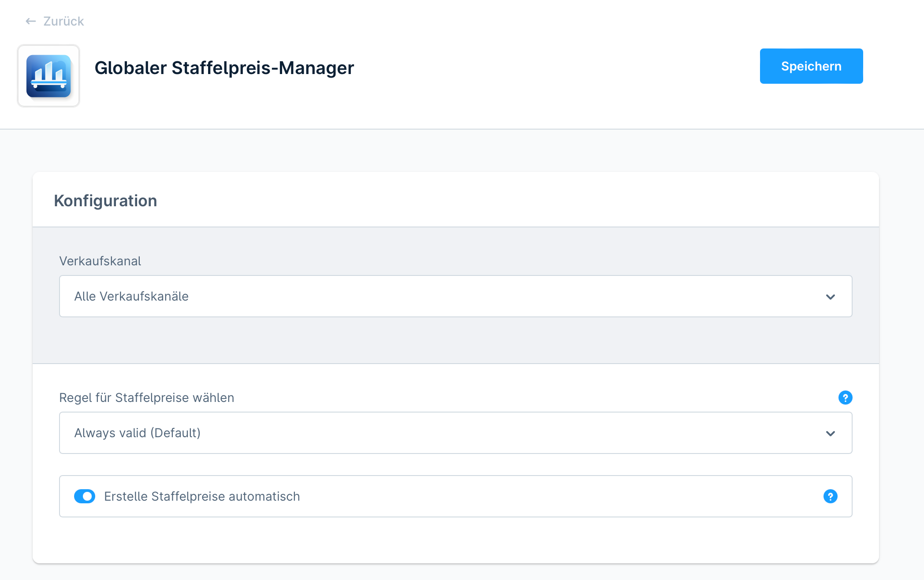924x580 pixels.
Task: Expand the chevron in Alle Verkaufskanäle field
Action: click(x=831, y=297)
